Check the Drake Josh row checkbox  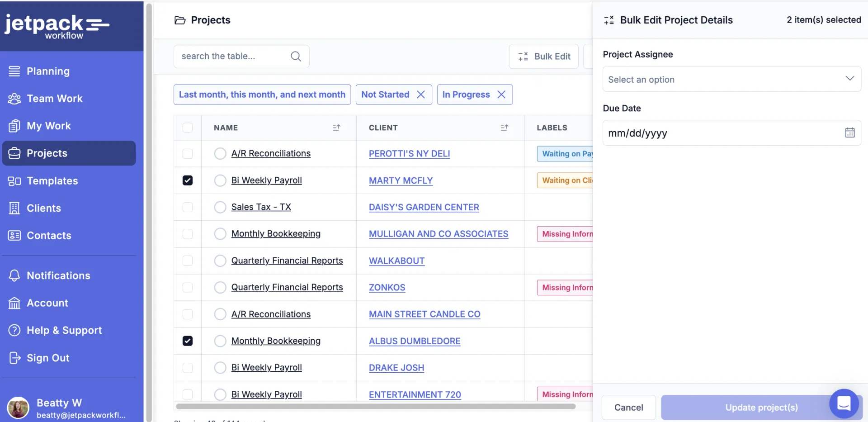188,368
